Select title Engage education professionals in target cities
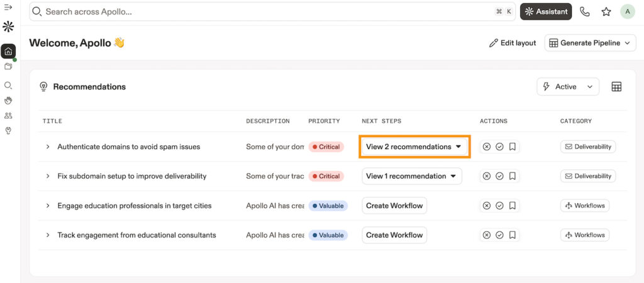Viewport: 644px width, 283px height. pyautogui.click(x=135, y=206)
